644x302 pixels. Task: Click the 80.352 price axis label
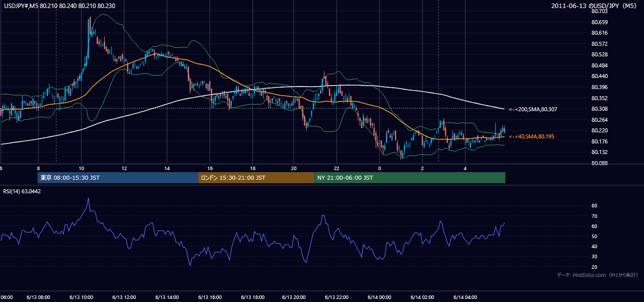599,98
